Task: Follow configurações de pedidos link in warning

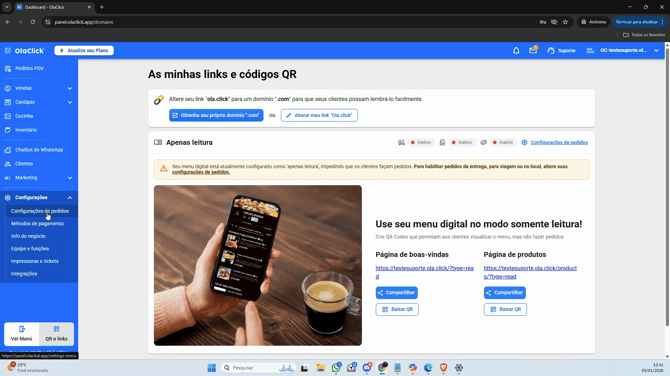Action: (x=201, y=172)
